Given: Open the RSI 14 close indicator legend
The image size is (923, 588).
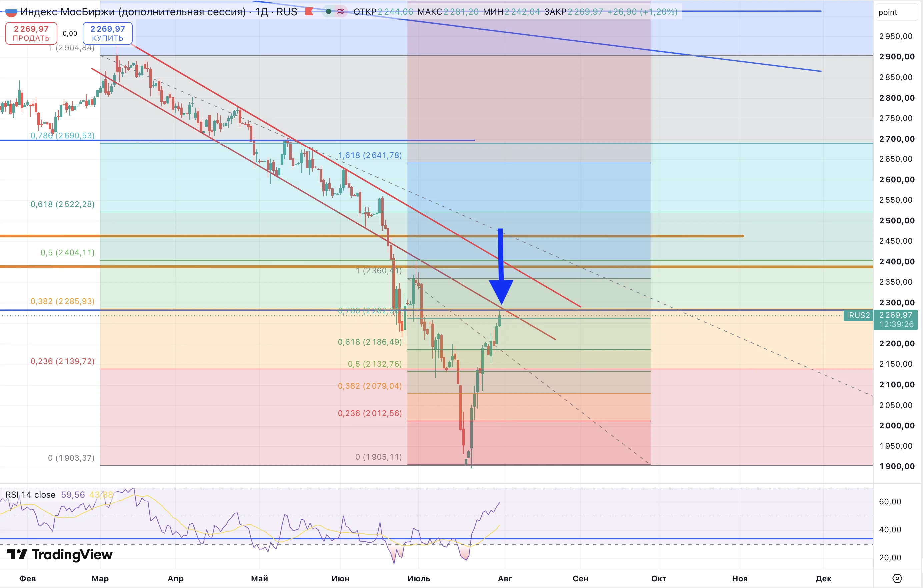Looking at the screenshot, I should tap(30, 494).
